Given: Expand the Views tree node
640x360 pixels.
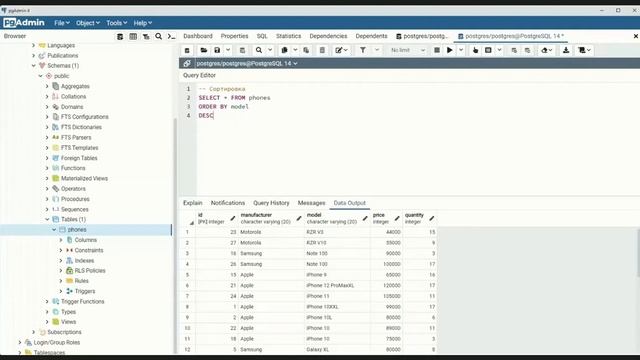Looking at the screenshot, I should [x=47, y=322].
